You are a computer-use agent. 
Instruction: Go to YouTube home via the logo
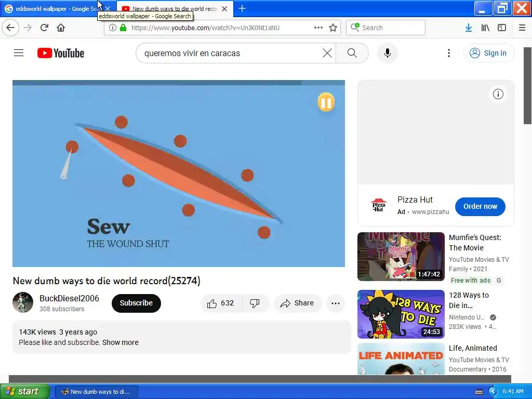click(61, 53)
